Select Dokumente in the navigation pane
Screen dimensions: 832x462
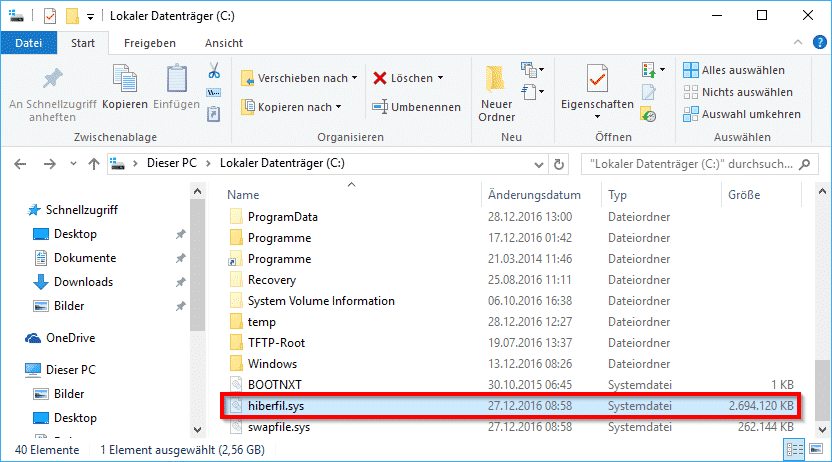click(85, 258)
